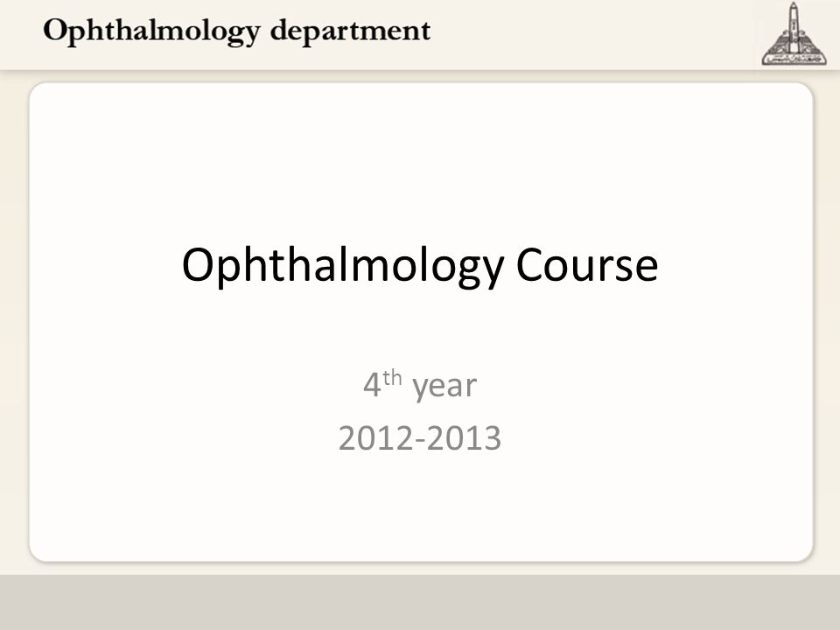Select the "4th year" subtitle line

tap(420, 385)
